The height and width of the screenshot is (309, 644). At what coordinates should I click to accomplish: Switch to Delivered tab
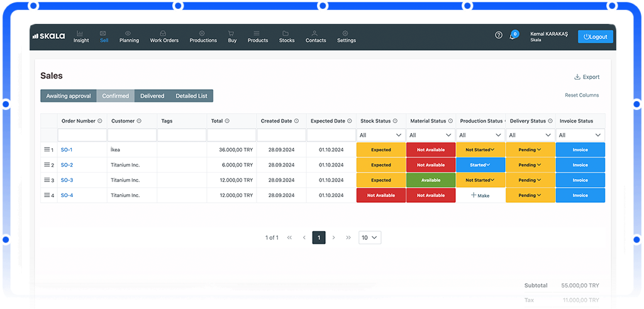(152, 96)
